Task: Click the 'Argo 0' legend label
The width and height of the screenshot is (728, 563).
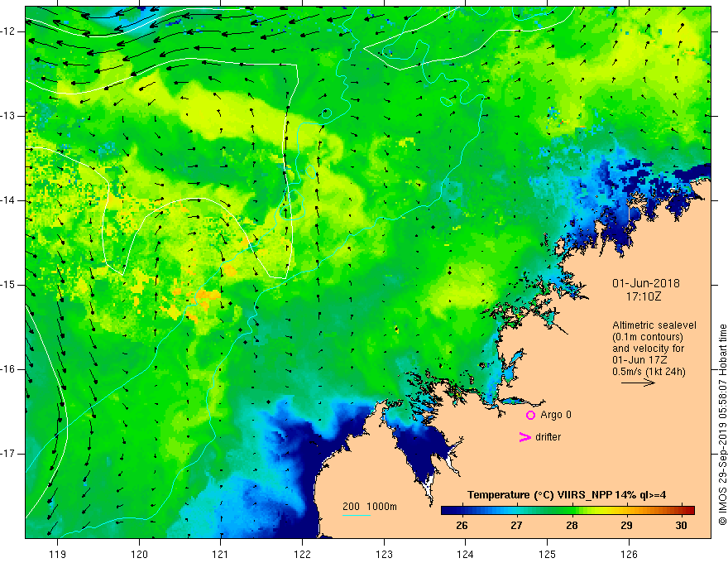Action: [x=556, y=415]
